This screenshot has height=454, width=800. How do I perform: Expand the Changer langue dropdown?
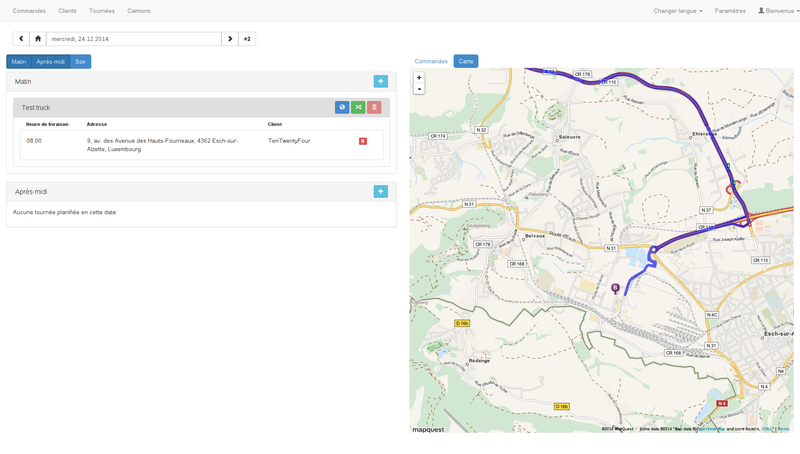(x=678, y=11)
